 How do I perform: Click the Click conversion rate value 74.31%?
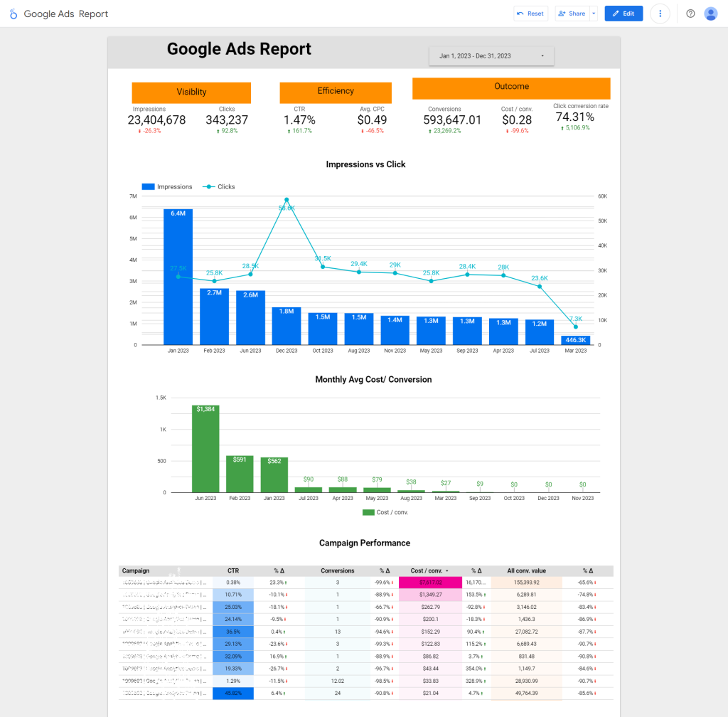574,117
